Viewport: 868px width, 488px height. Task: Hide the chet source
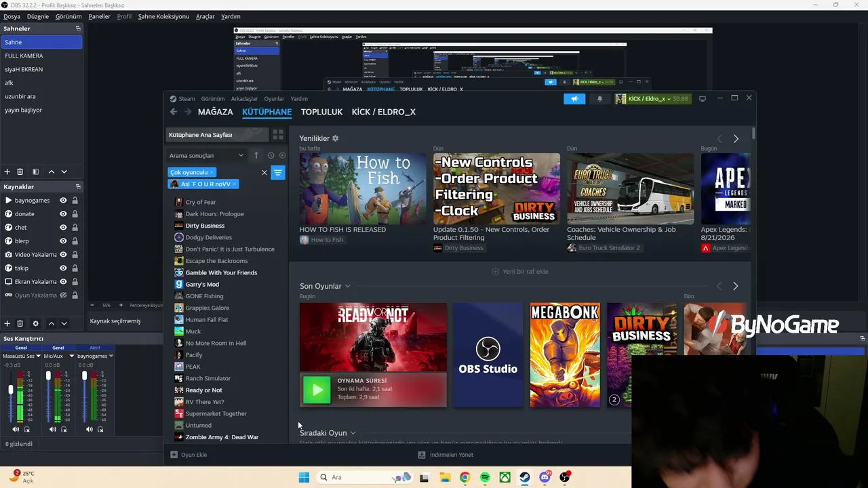tap(63, 227)
